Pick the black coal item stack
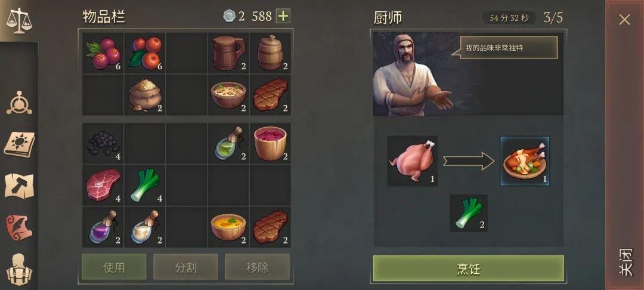This screenshot has width=644, height=290. point(103,143)
